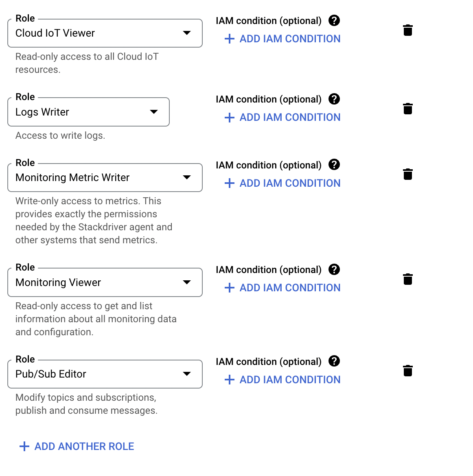Remove the Monitoring Viewer role

pyautogui.click(x=407, y=279)
